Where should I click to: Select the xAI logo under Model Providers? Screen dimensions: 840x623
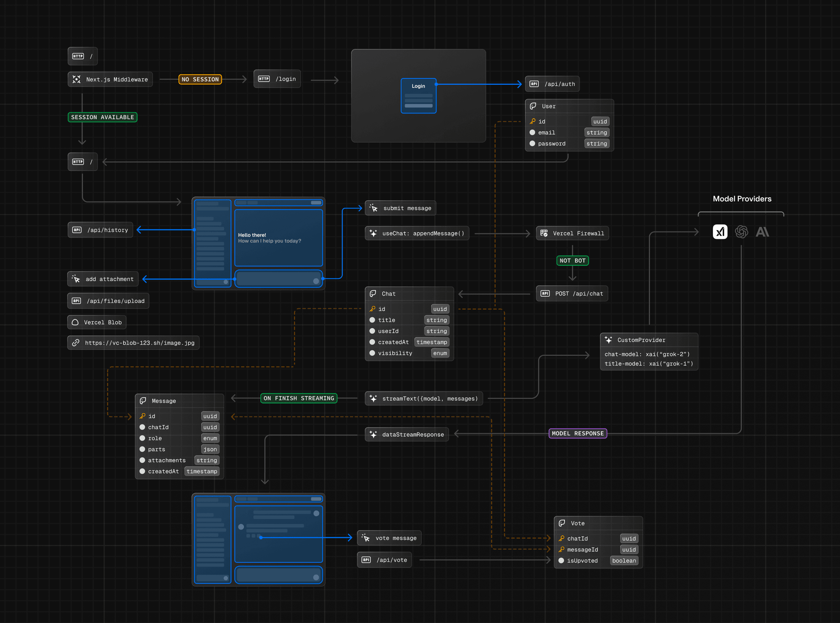[x=720, y=231]
